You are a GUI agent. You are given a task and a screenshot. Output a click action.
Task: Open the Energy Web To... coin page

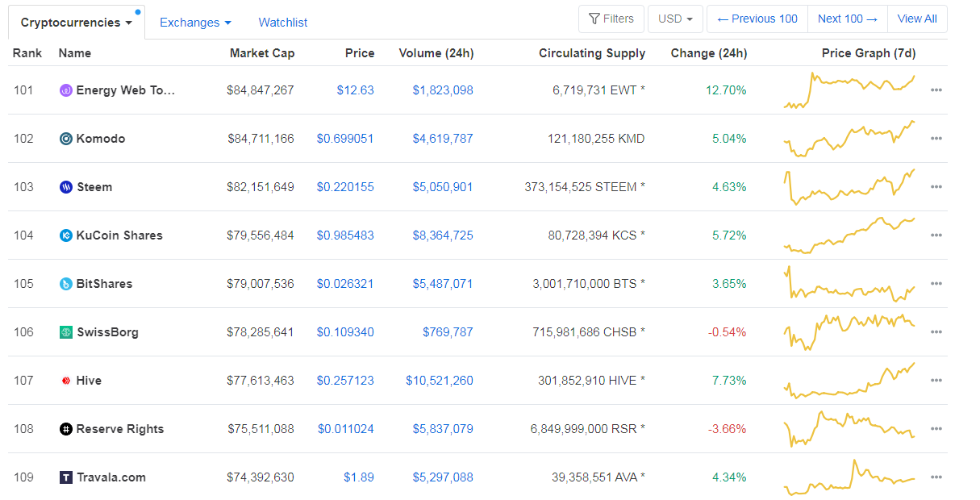tap(125, 90)
